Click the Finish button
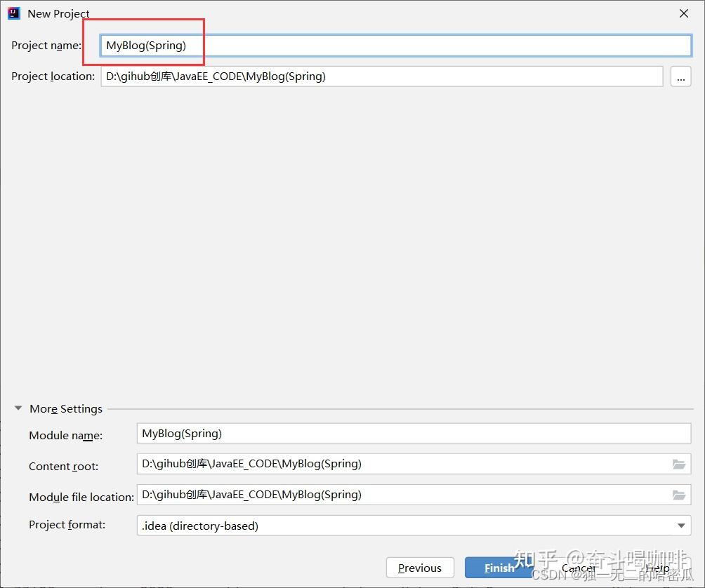 pyautogui.click(x=499, y=567)
